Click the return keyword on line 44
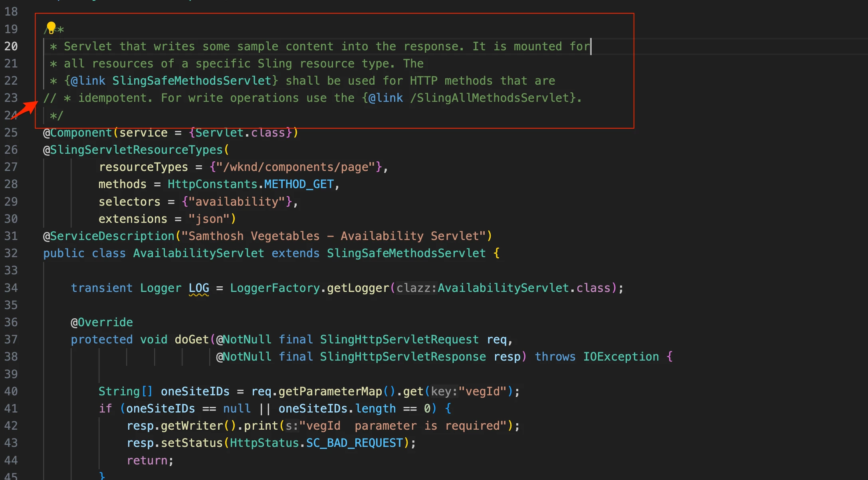This screenshot has width=868, height=480. tap(147, 460)
